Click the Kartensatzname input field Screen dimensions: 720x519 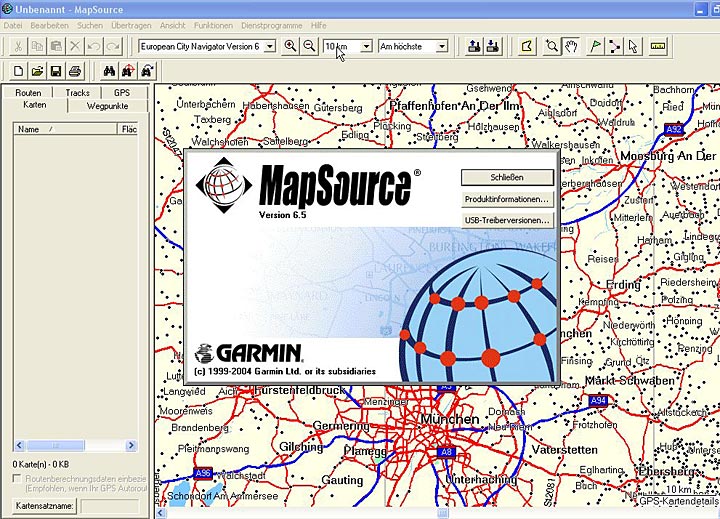coord(110,506)
